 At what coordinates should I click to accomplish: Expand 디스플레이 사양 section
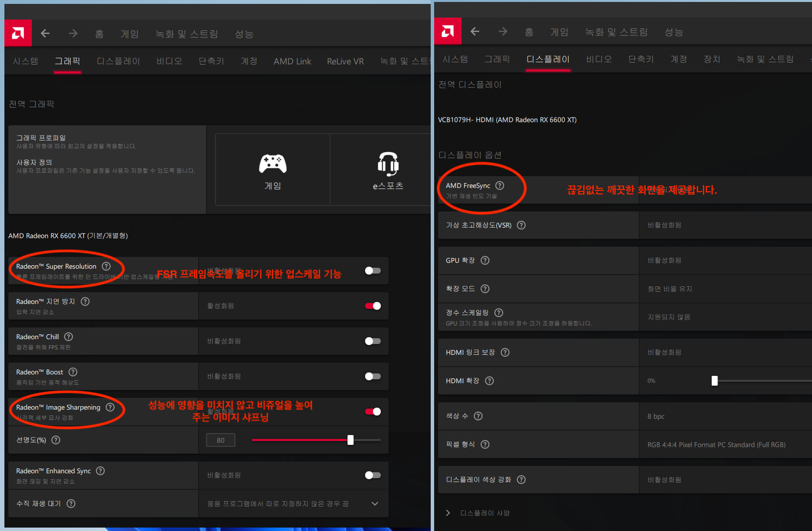pos(478,513)
